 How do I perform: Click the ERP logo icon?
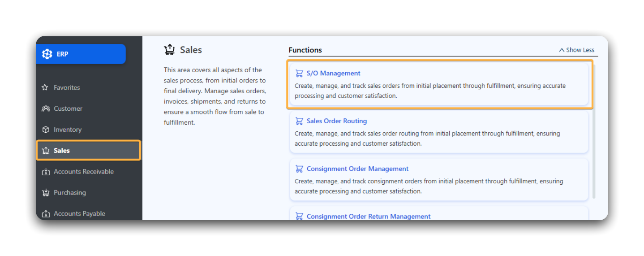tap(47, 54)
